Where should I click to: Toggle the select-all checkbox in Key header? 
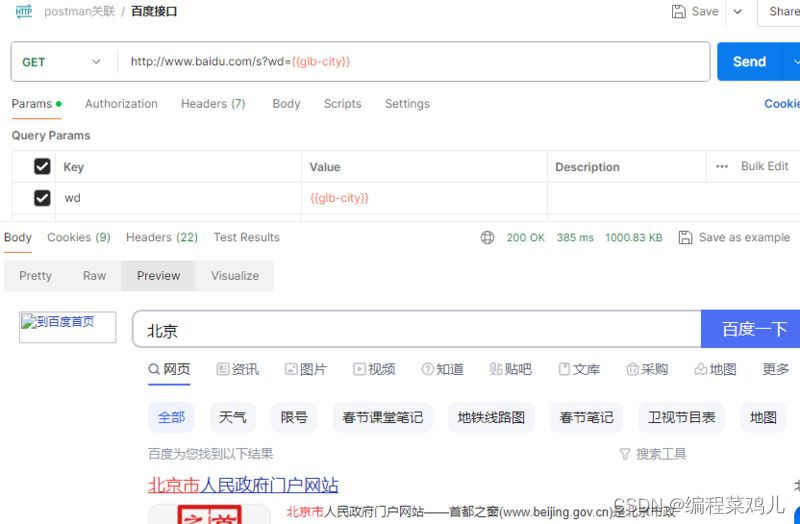42,166
